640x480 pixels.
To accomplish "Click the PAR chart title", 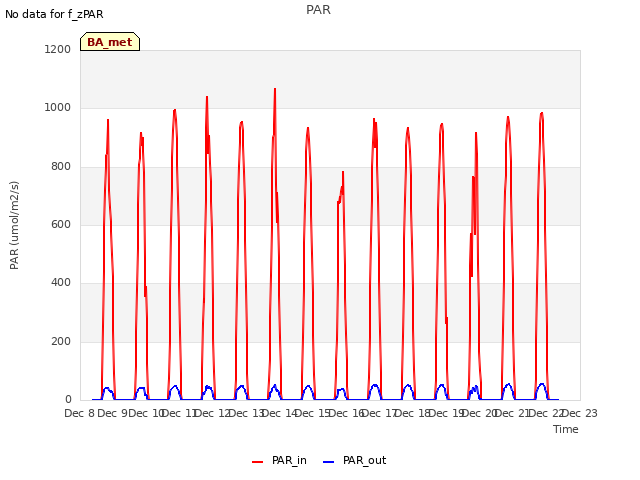I will tap(318, 9).
